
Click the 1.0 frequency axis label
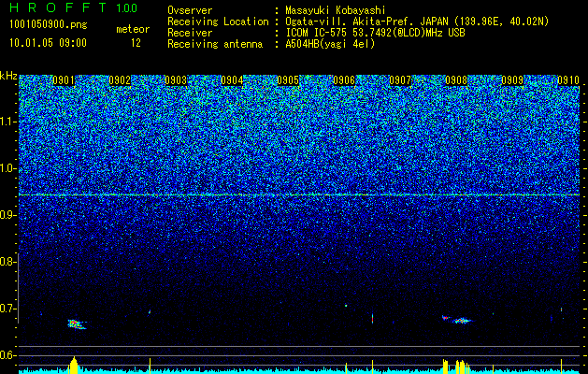[x=7, y=168]
